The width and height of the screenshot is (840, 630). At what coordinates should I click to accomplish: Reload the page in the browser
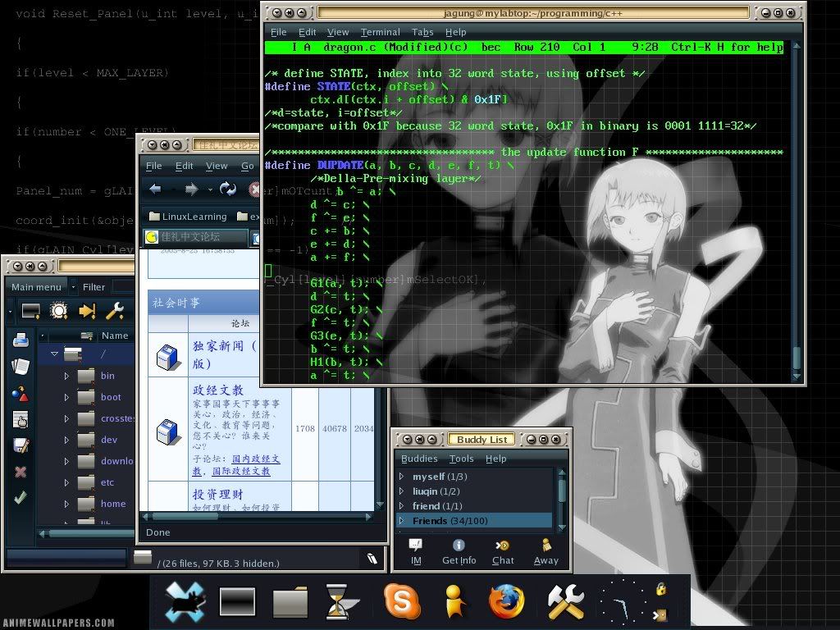click(x=228, y=189)
